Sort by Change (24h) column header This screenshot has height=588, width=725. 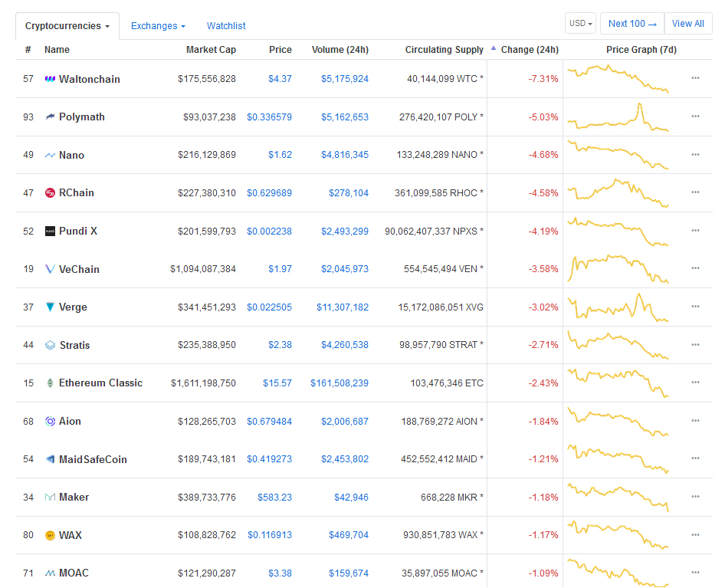pos(530,50)
